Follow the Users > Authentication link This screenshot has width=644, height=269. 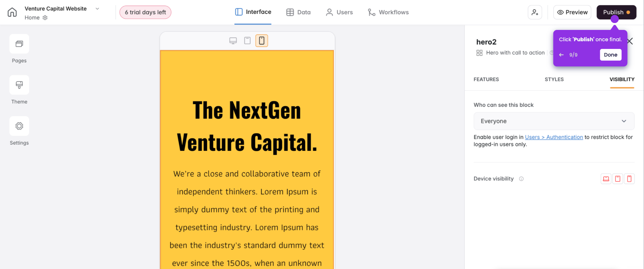point(554,137)
